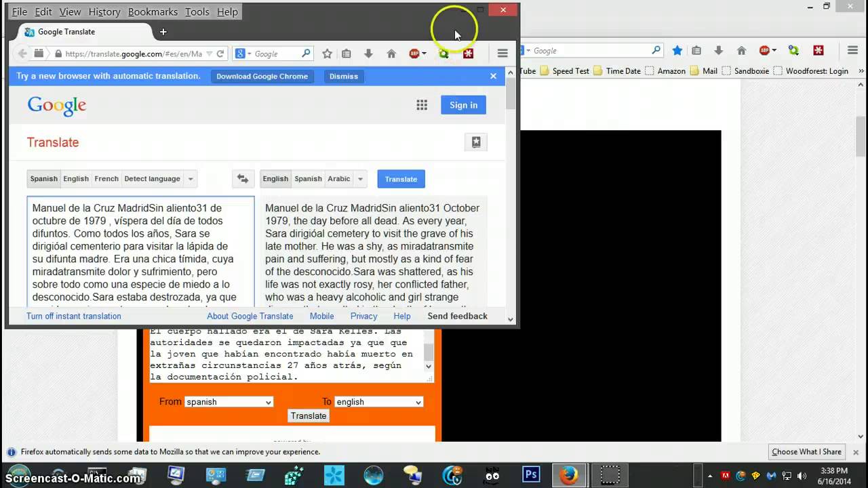Click the Firefox taskbar icon

pyautogui.click(x=568, y=475)
